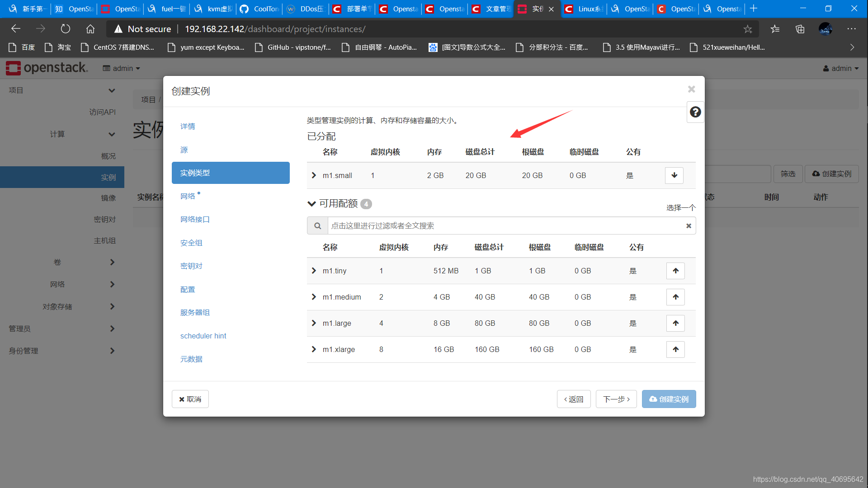The width and height of the screenshot is (868, 488).
Task: Allocate the m1.tiny flavor with up arrow
Action: click(x=675, y=271)
